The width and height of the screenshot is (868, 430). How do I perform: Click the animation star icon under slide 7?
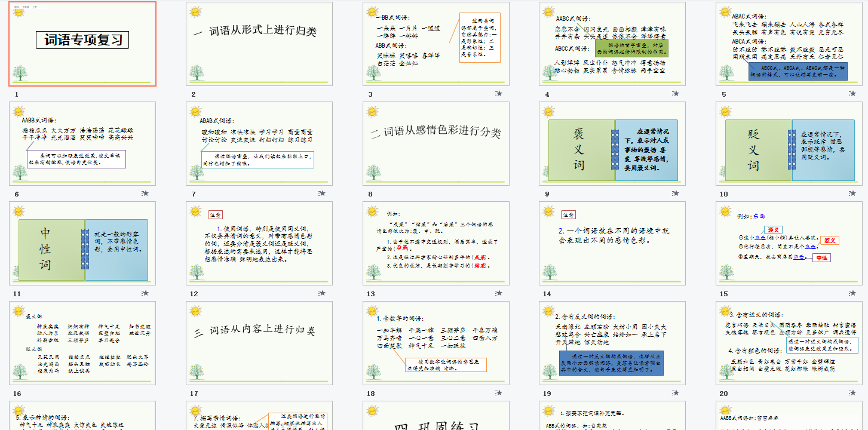[x=323, y=193]
